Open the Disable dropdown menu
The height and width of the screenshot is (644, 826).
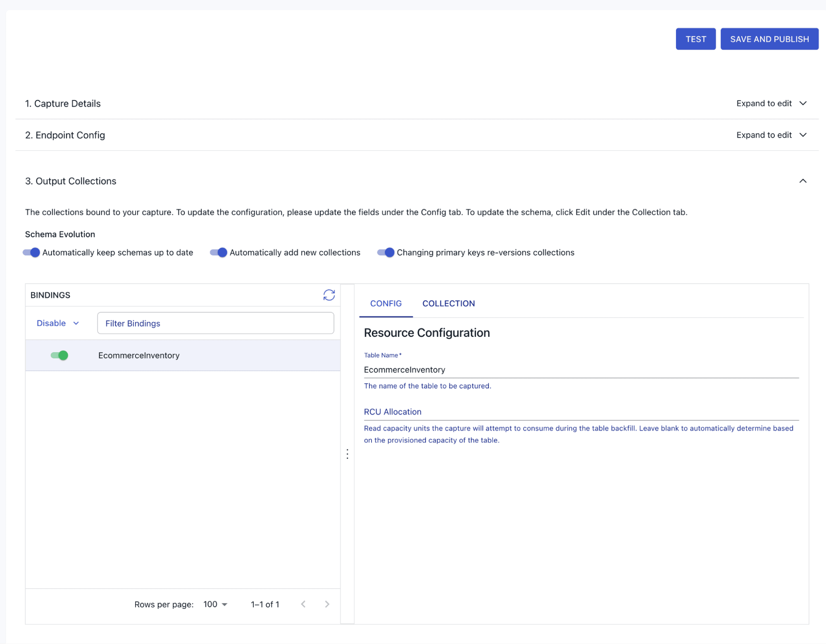click(x=57, y=323)
